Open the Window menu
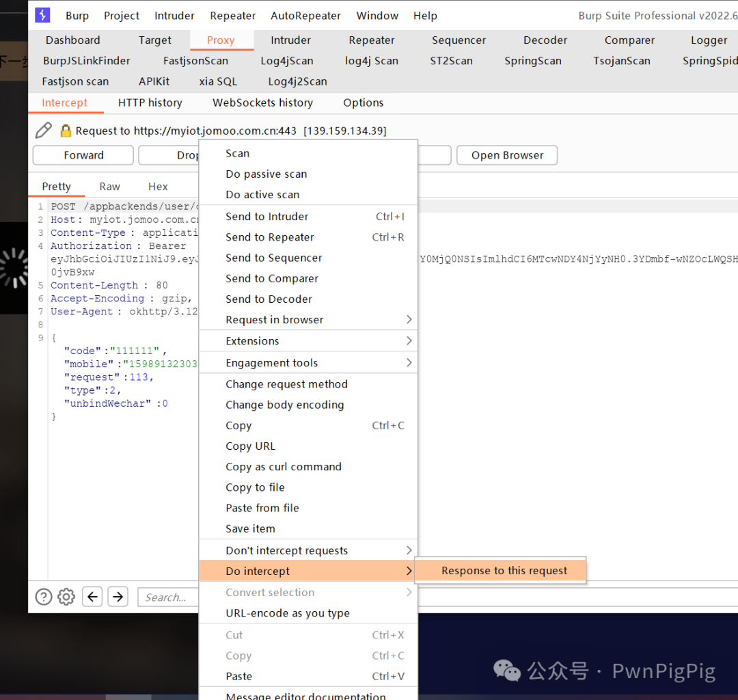 click(377, 16)
